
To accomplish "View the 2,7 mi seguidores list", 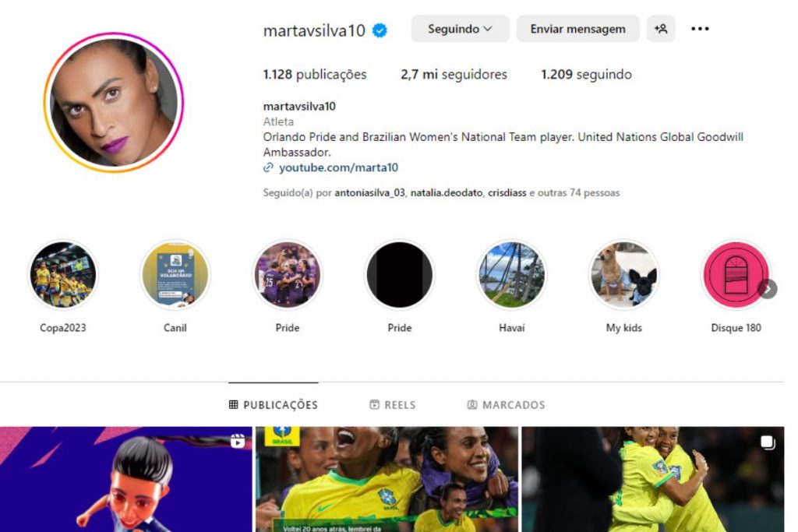I will [454, 74].
